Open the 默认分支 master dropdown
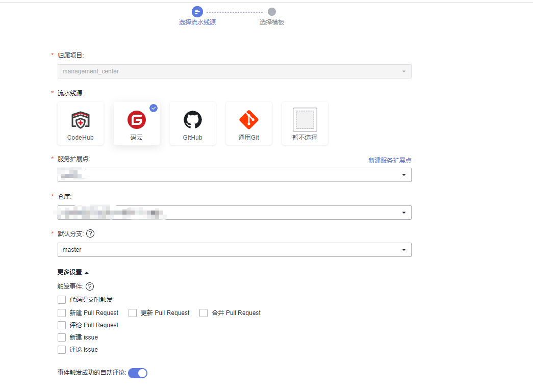The height and width of the screenshot is (392, 533). coord(235,250)
